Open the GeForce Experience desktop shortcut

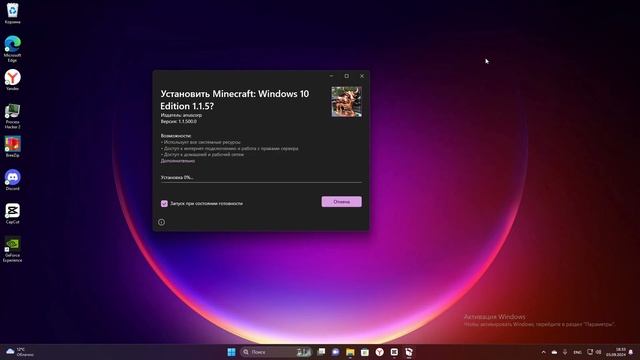[x=12, y=249]
